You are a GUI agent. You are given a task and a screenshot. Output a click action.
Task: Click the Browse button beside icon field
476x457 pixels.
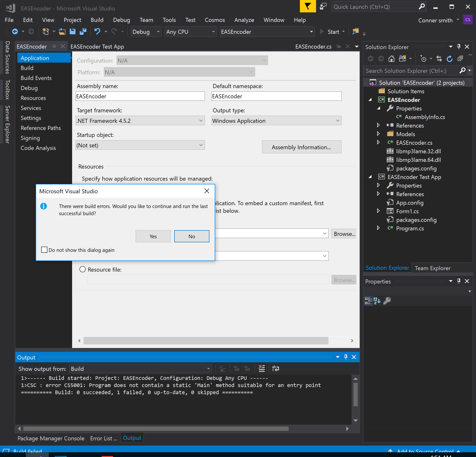[x=344, y=233]
